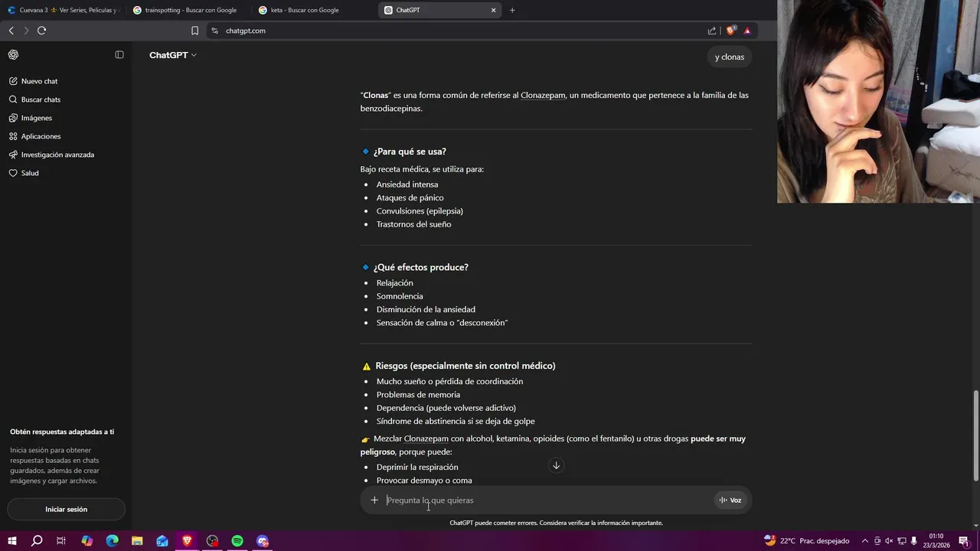
Task: Click the plus attach icon in the prompt box
Action: (x=374, y=500)
